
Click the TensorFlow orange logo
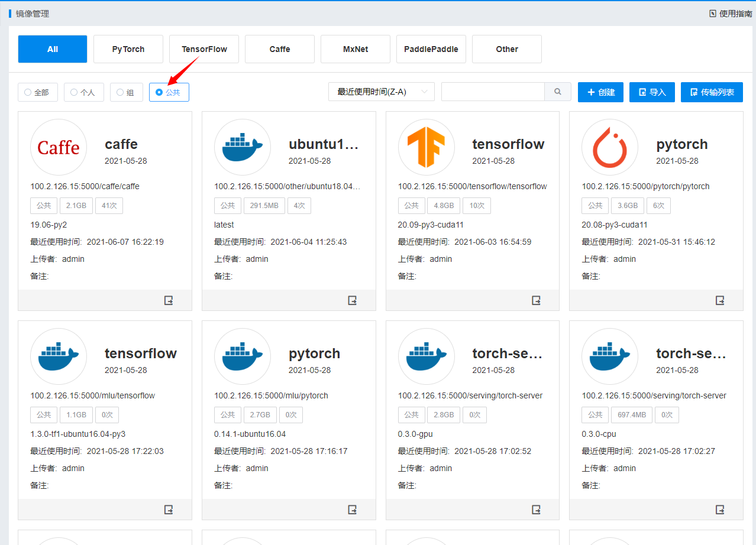pos(426,148)
